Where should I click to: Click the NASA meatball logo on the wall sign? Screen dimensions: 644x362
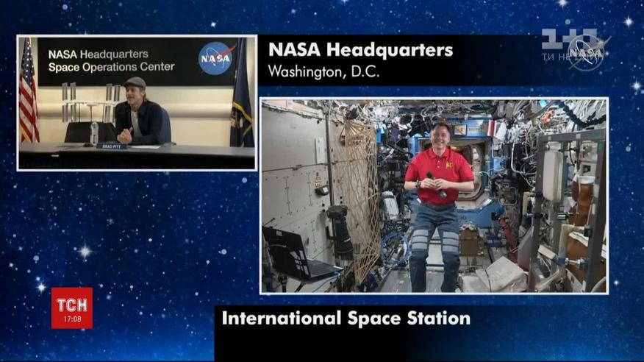216,58
